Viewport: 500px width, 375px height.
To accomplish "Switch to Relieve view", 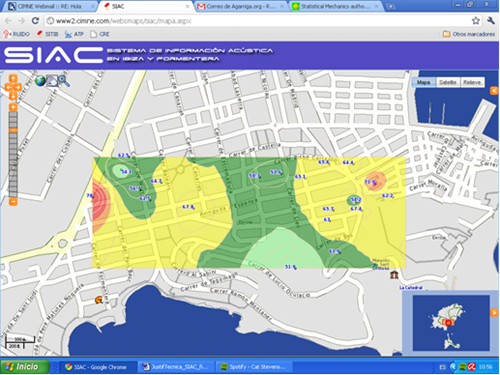I will [x=472, y=82].
